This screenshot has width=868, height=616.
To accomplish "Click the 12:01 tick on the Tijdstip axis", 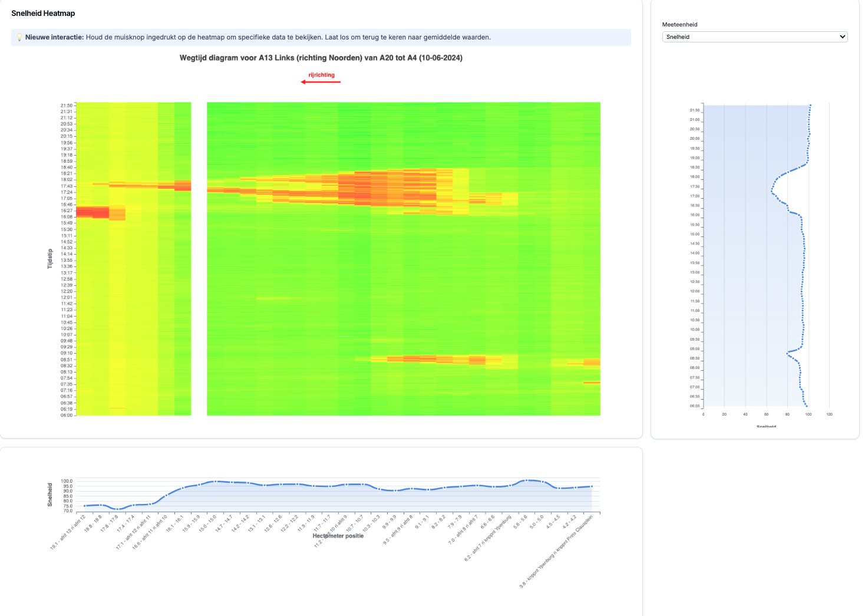I will point(67,298).
